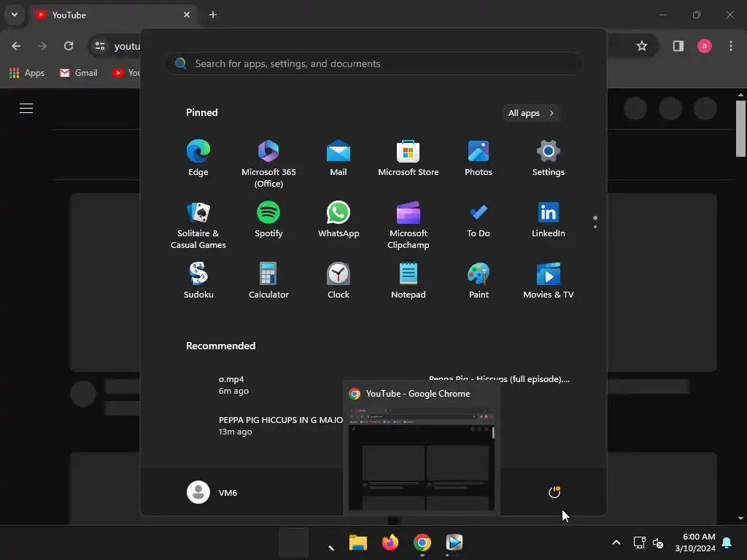
Task: Launch LinkedIn
Action: [549, 220]
